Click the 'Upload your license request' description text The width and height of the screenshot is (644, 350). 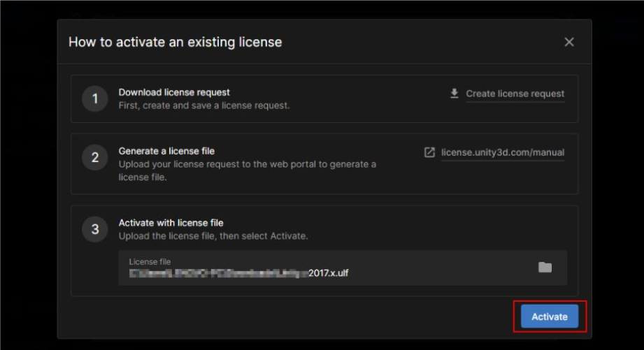point(247,164)
